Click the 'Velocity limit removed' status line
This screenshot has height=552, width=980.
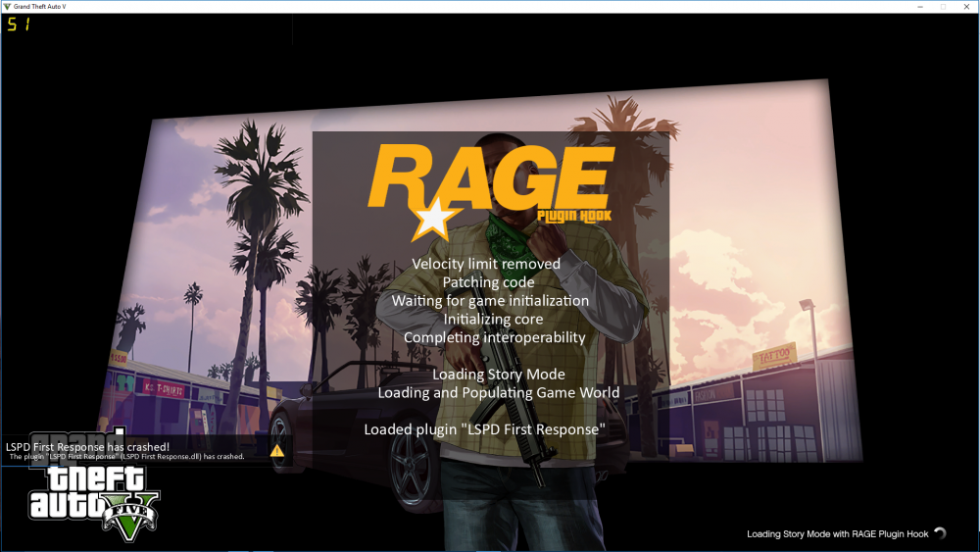coord(486,264)
